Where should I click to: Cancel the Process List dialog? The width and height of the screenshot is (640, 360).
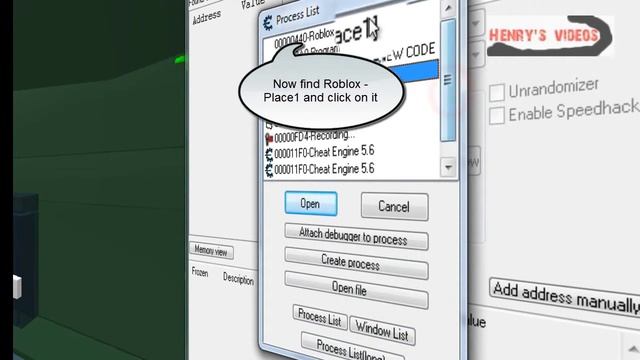coord(394,207)
